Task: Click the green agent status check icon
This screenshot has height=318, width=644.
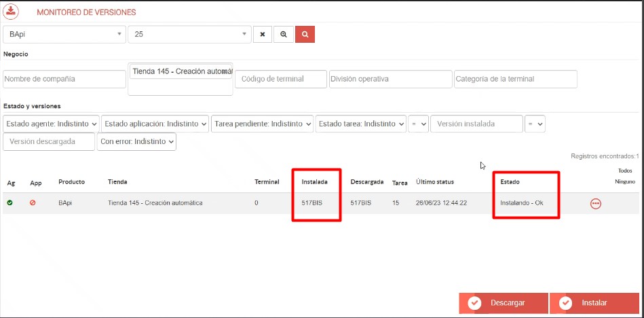Action: pos(10,202)
